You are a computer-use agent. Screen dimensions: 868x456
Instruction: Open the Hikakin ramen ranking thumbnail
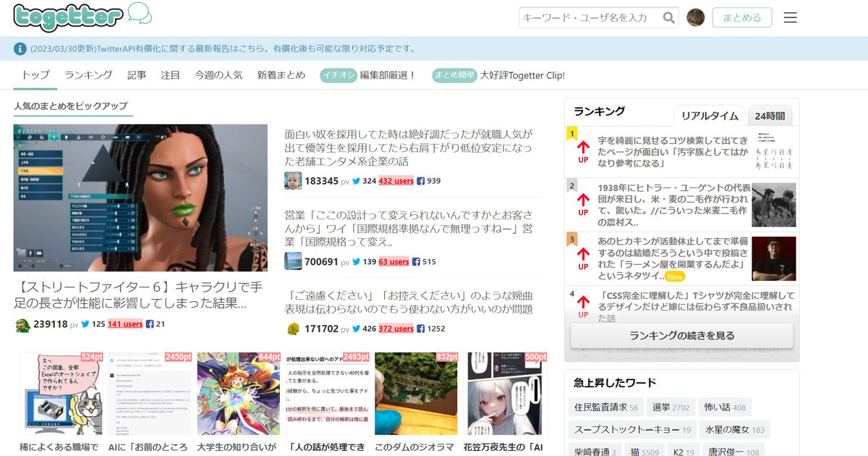click(x=773, y=258)
